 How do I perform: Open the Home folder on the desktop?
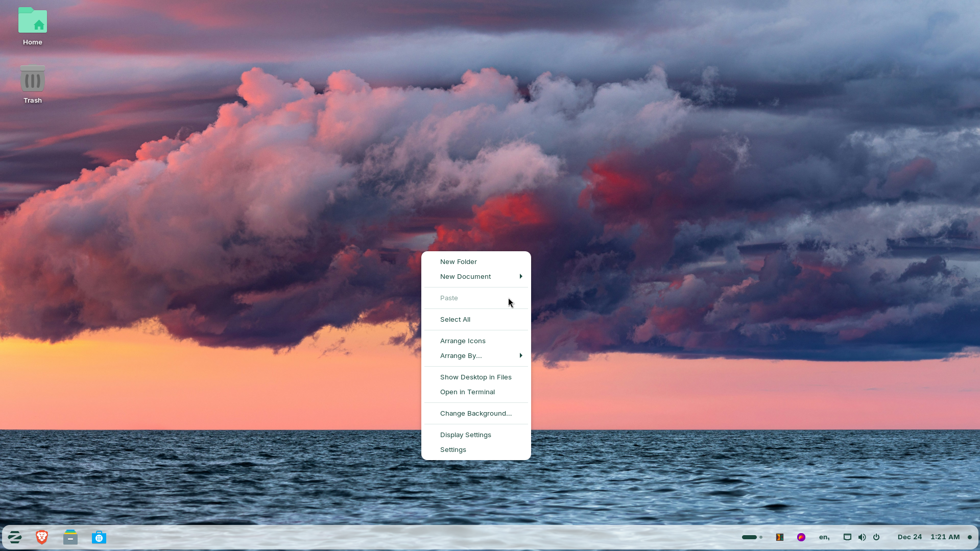(x=32, y=21)
